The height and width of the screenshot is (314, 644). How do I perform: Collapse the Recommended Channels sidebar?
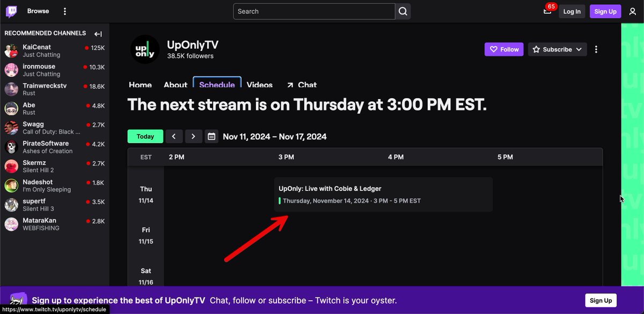click(98, 34)
